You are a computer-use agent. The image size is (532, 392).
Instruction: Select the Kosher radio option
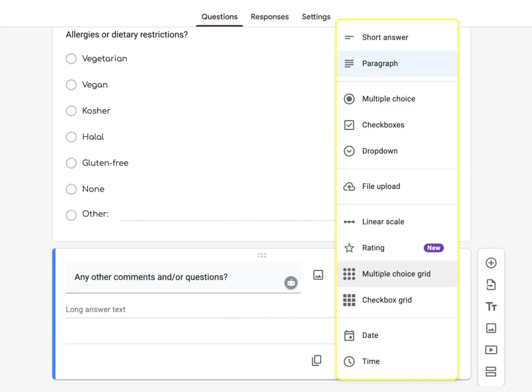click(71, 111)
